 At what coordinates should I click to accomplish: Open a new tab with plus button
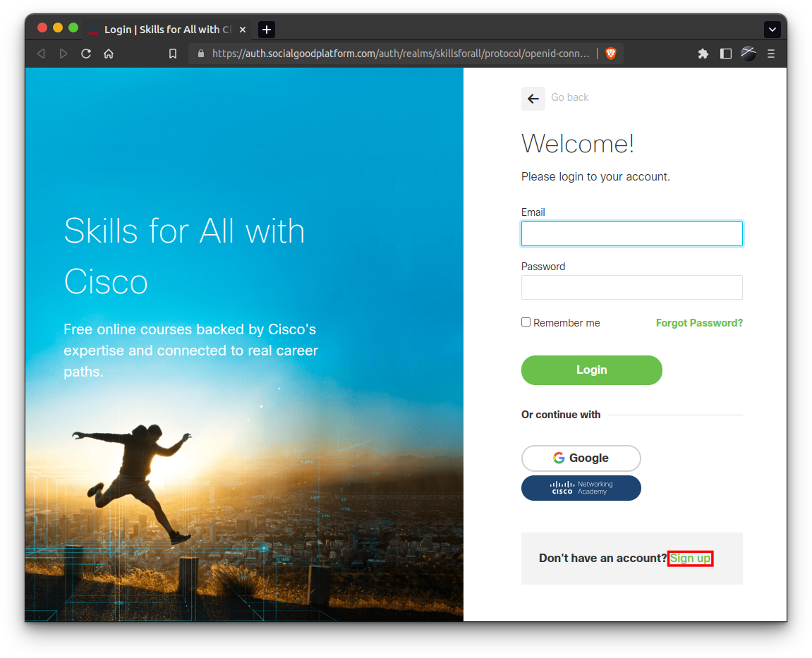click(x=267, y=30)
